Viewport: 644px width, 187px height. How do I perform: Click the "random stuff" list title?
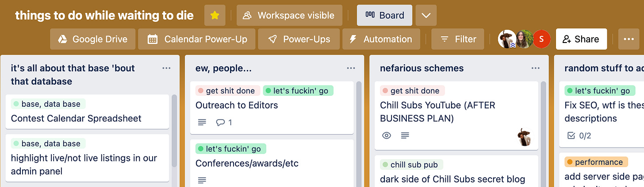(604, 68)
